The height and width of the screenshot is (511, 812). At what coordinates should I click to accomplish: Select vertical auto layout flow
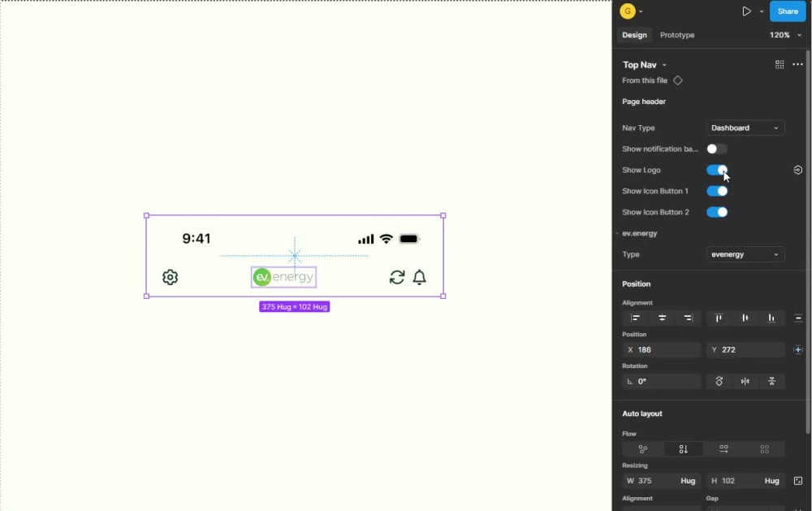683,448
